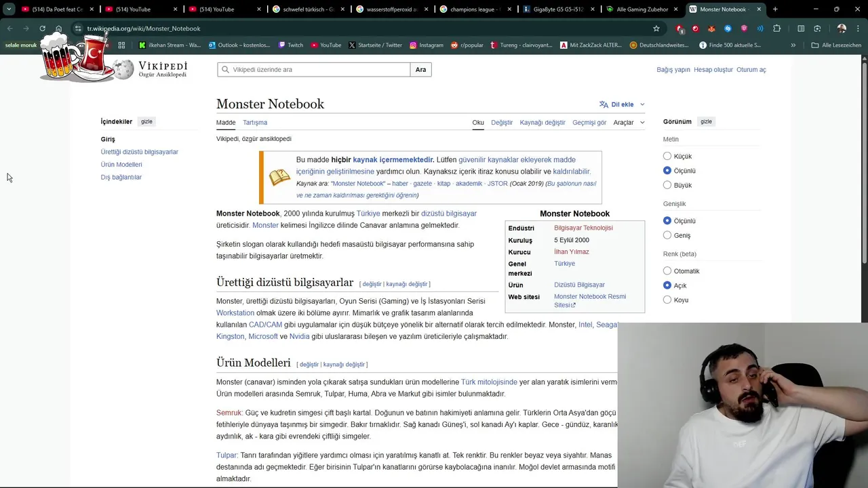Image resolution: width=868 pixels, height=488 pixels.
Task: Reload the page with browser refresh icon
Action: coord(42,28)
